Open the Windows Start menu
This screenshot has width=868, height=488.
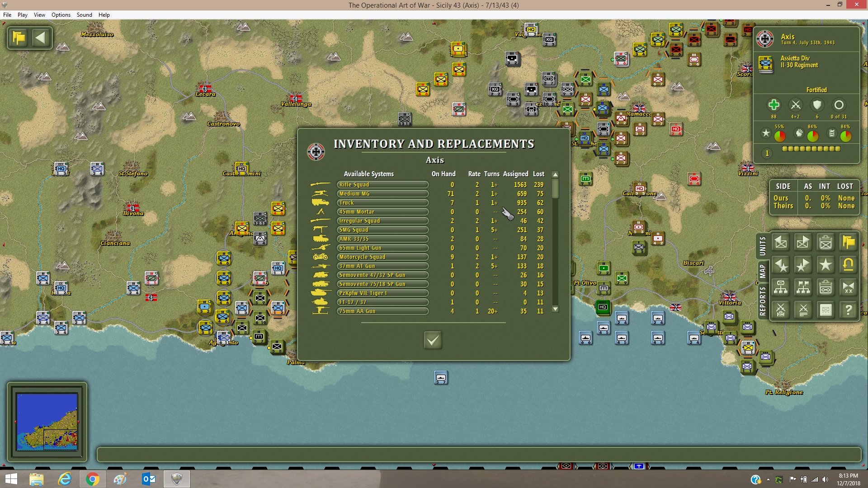tap(11, 479)
